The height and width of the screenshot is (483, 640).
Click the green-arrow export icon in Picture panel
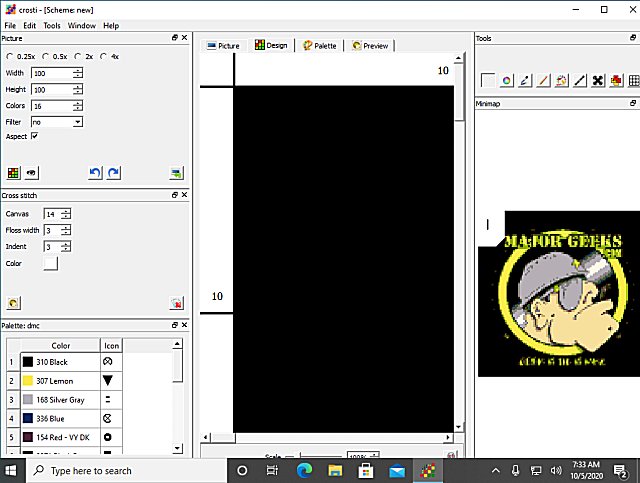[x=177, y=173]
